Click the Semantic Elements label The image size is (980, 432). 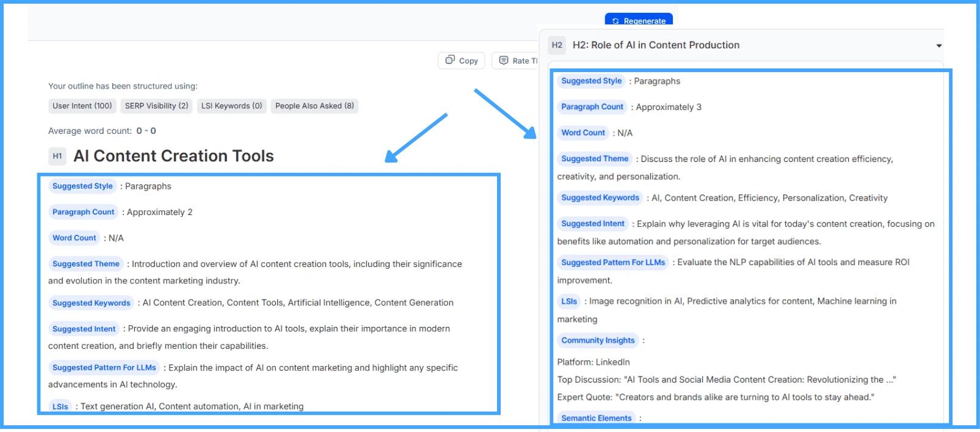597,418
